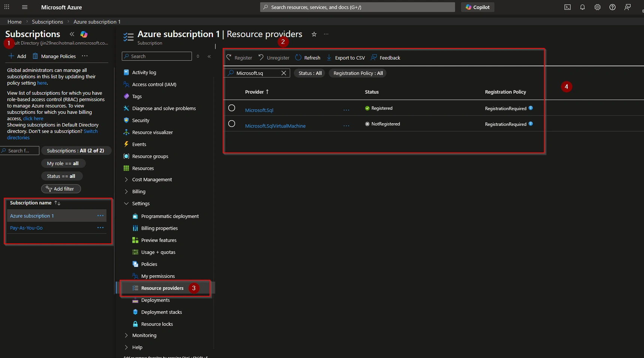Follow the policy setting 'here' link
The image size is (644, 358).
[x=42, y=83]
